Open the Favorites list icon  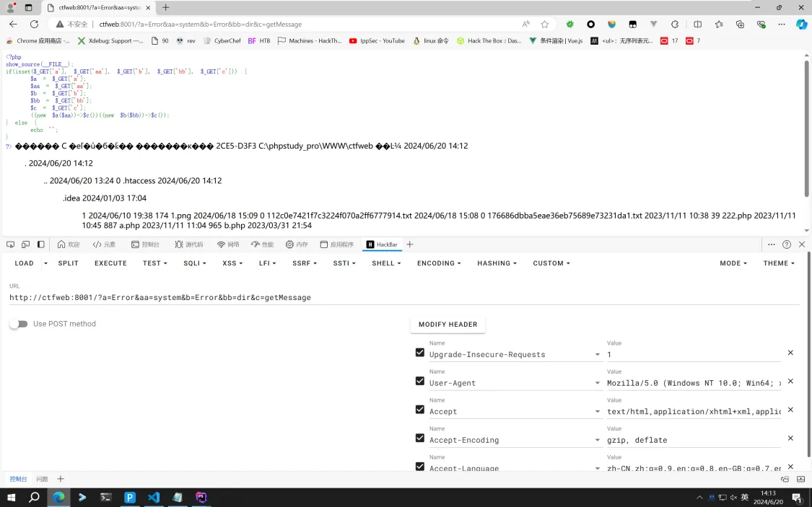point(719,25)
